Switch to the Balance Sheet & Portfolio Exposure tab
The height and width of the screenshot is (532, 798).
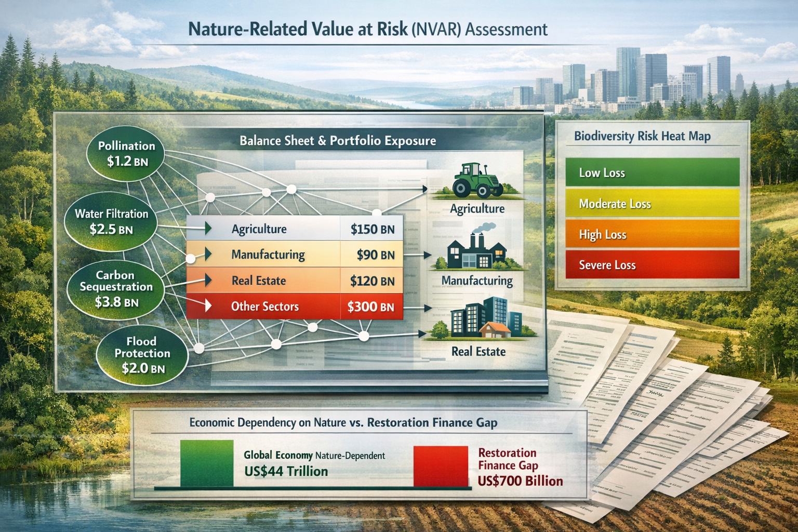click(x=338, y=140)
